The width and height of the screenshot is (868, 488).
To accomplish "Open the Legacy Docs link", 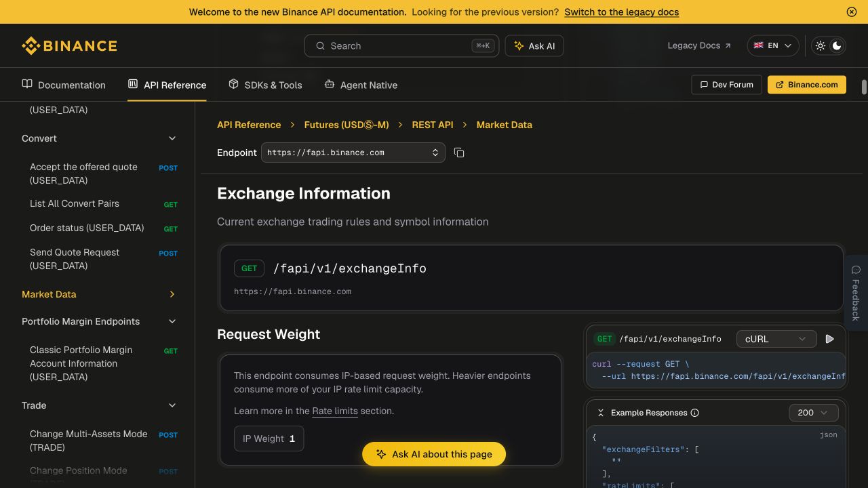I will click(x=699, y=45).
